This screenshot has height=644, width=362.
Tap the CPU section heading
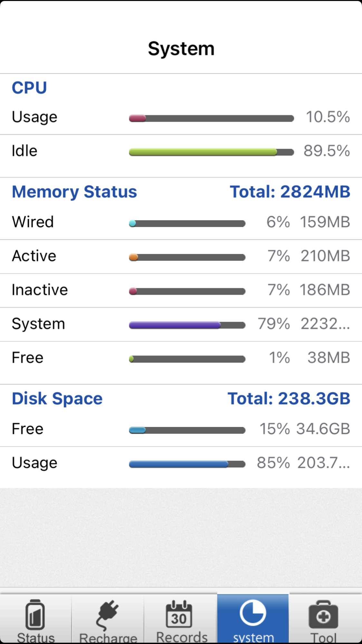(29, 88)
